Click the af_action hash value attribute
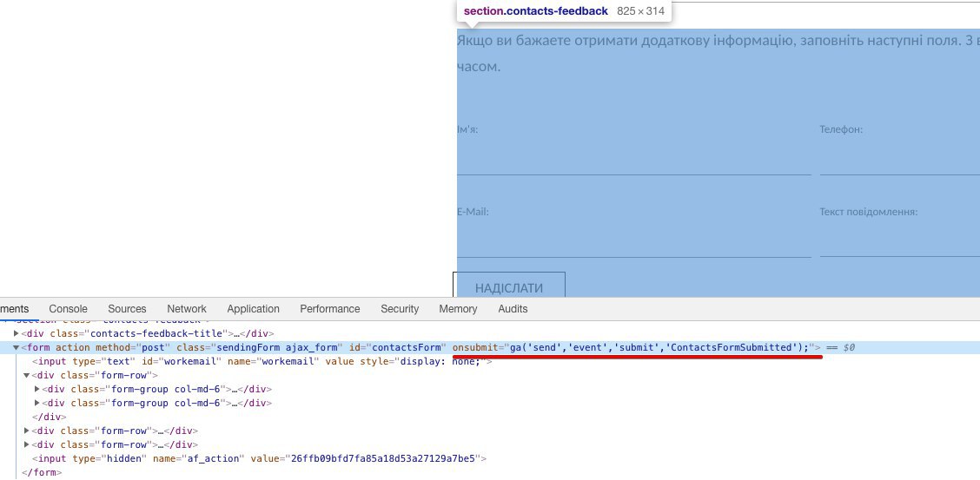This screenshot has height=480, width=980. pos(366,458)
